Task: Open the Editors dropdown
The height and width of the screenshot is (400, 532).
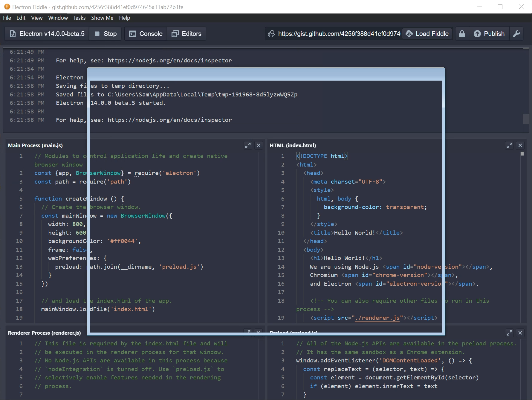Action: 186,34
